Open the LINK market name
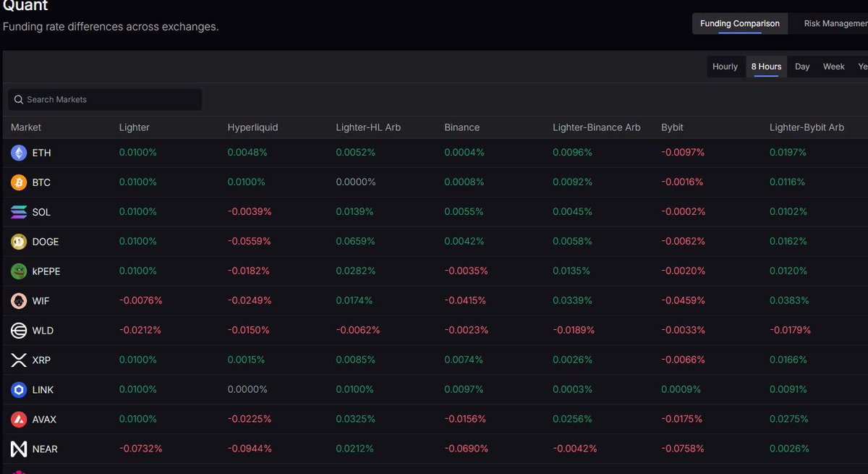The image size is (868, 474). tap(43, 390)
